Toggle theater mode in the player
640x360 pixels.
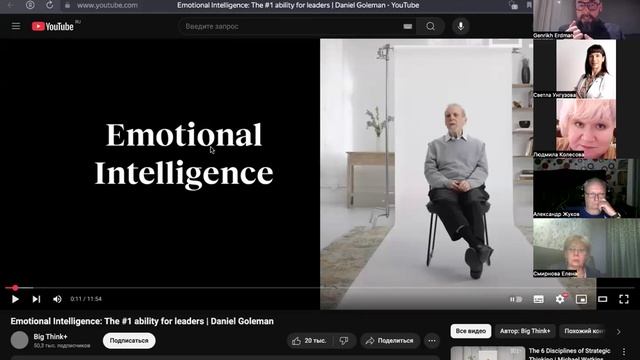click(602, 299)
